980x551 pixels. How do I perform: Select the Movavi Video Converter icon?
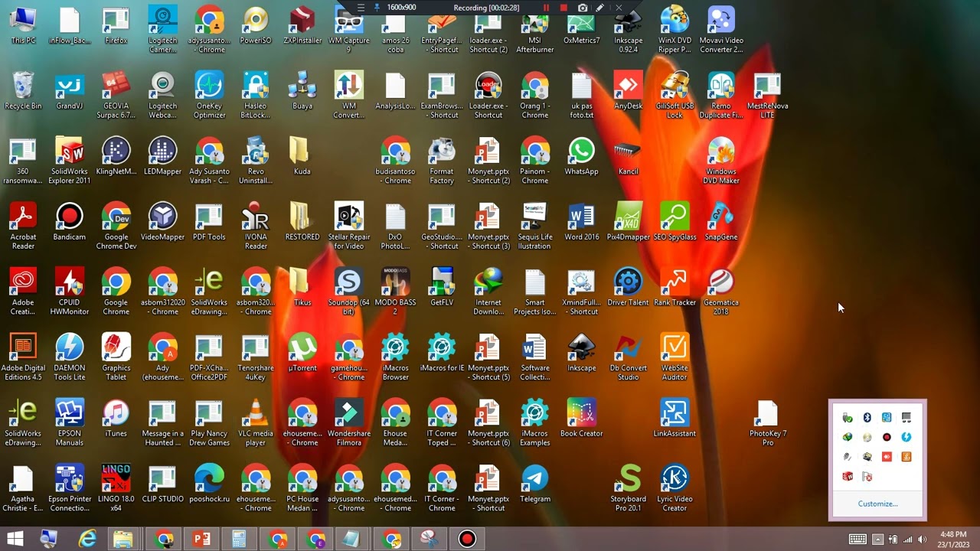pyautogui.click(x=721, y=29)
